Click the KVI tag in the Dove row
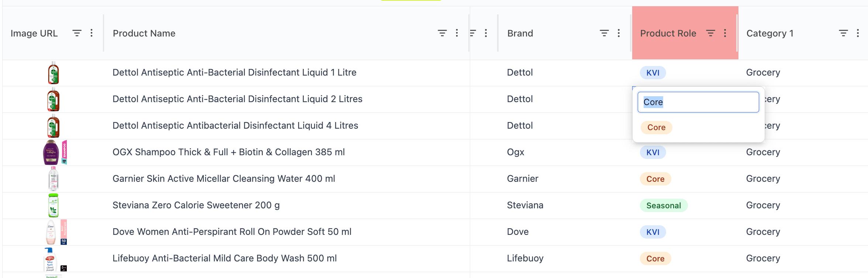 653,232
